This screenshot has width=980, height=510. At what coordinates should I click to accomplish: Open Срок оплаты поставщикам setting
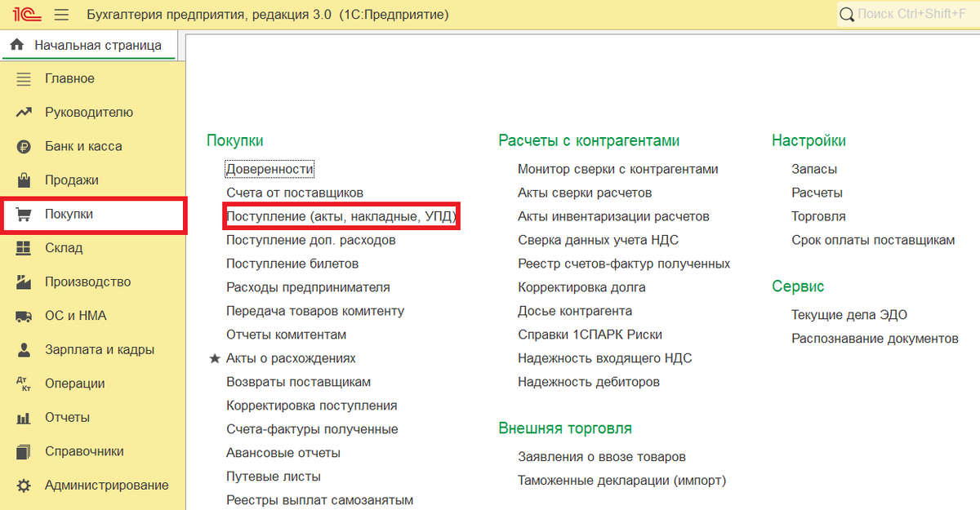[x=873, y=241]
